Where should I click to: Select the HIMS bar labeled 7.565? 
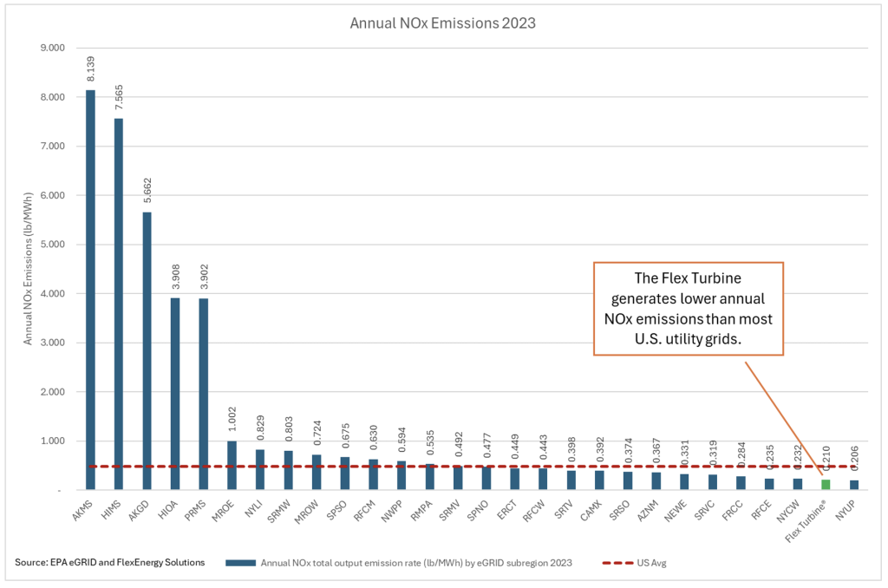click(119, 304)
